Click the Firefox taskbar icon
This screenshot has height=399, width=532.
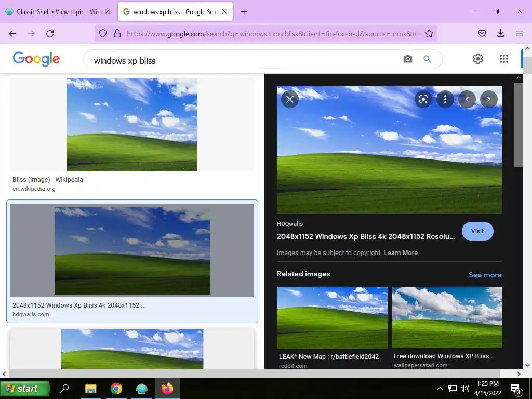click(167, 389)
